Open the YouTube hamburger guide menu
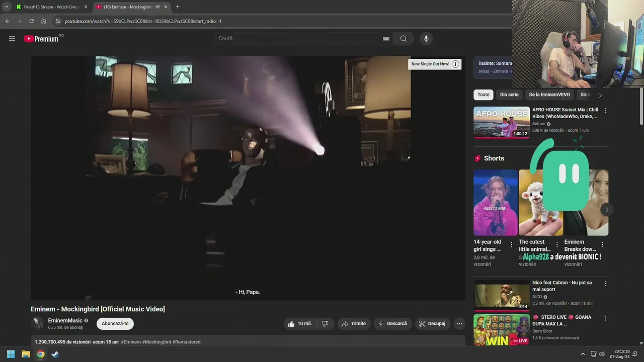Image resolution: width=644 pixels, height=362 pixels. 12,38
